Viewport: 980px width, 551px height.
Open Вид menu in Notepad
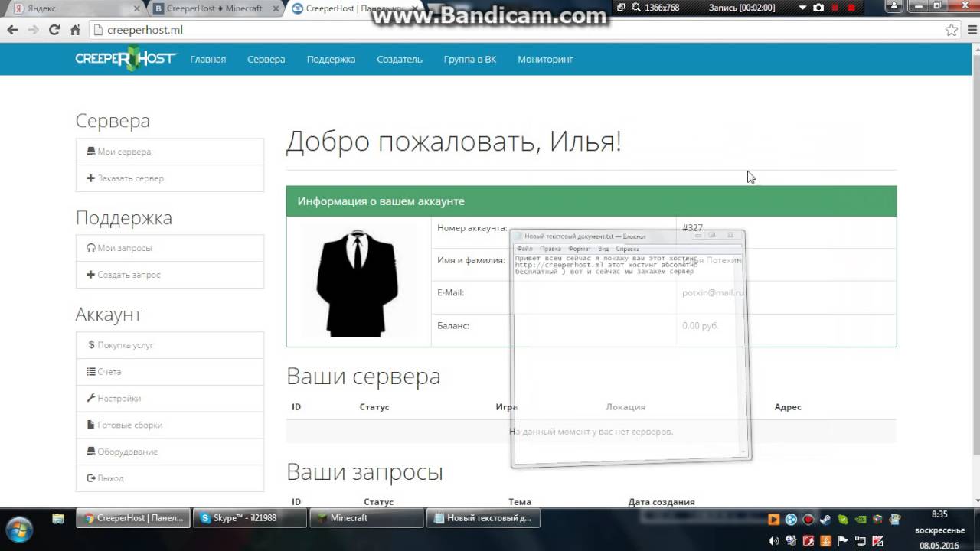[x=603, y=249]
